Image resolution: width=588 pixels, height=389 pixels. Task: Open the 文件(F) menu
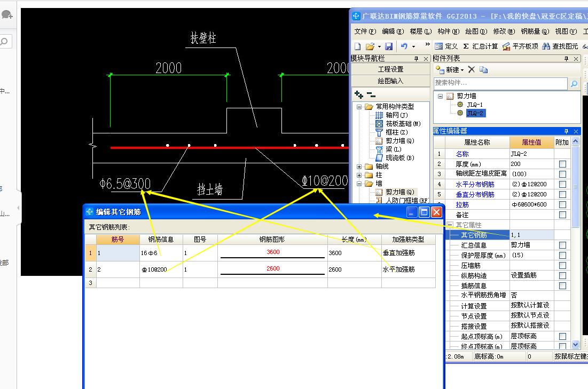tap(365, 31)
